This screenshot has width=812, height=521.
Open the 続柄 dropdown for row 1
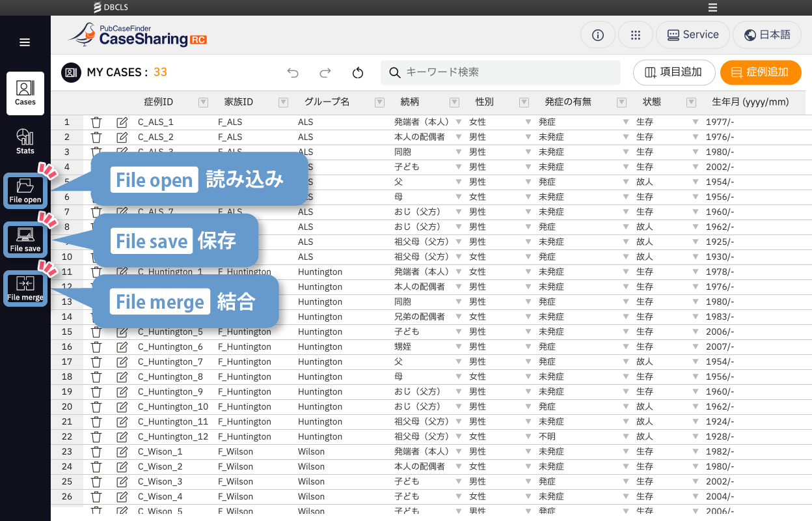click(458, 122)
